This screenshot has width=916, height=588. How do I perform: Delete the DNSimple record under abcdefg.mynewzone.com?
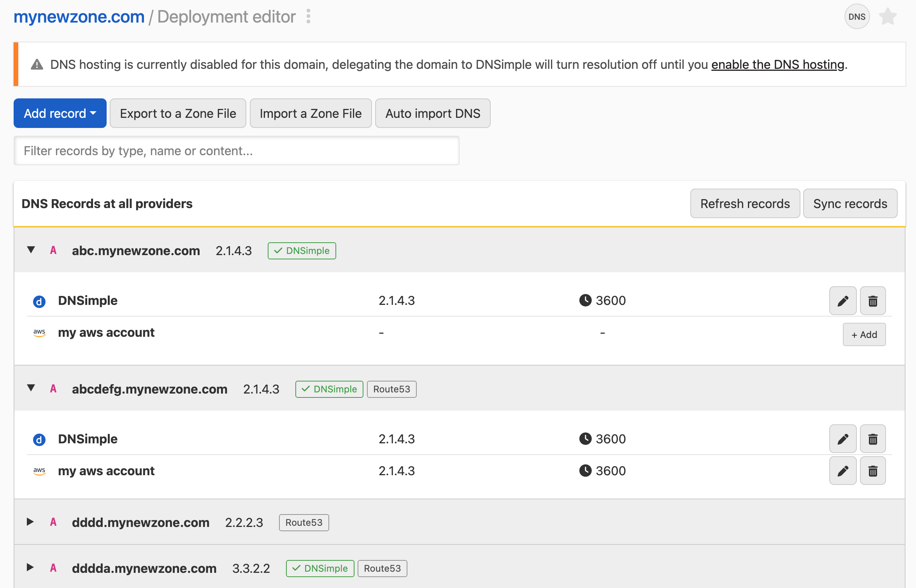click(x=872, y=439)
